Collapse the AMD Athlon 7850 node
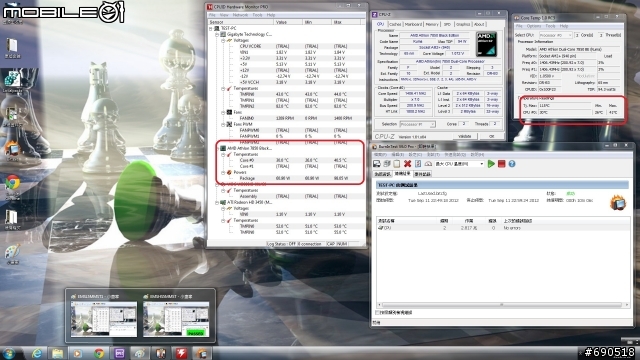 (218, 148)
